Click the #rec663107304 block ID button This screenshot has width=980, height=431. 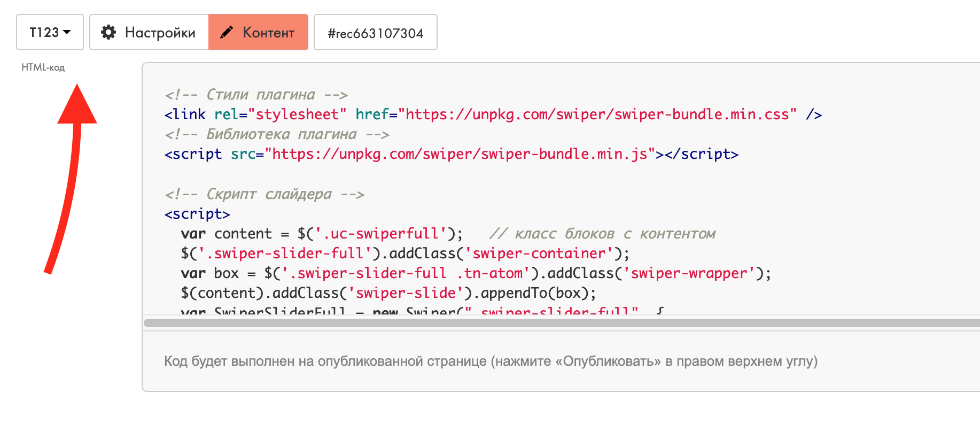tap(376, 32)
